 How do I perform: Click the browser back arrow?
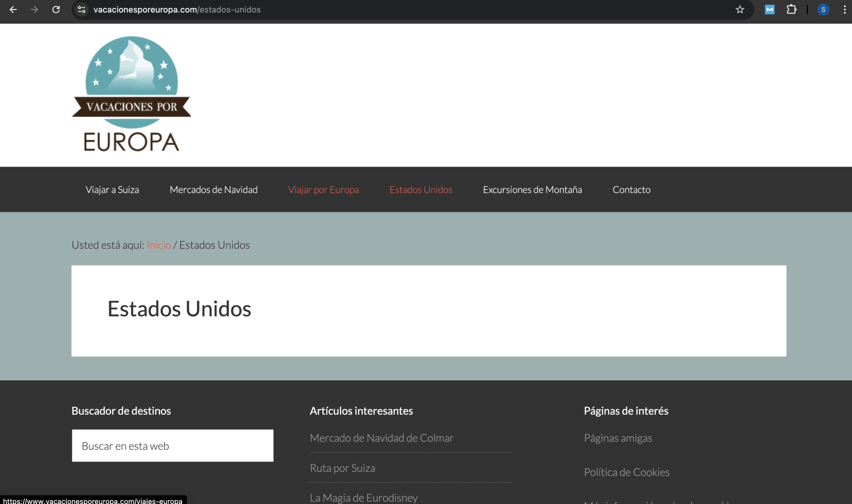[x=13, y=9]
